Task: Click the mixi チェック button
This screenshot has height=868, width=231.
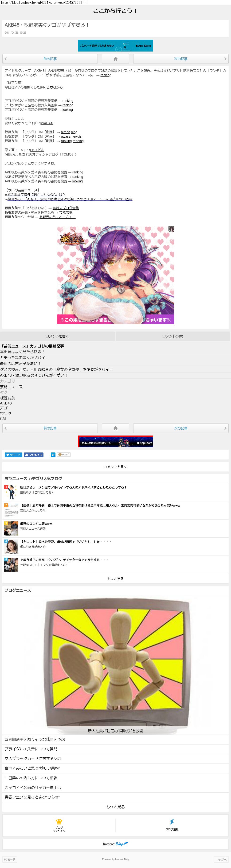Action: 64,455
